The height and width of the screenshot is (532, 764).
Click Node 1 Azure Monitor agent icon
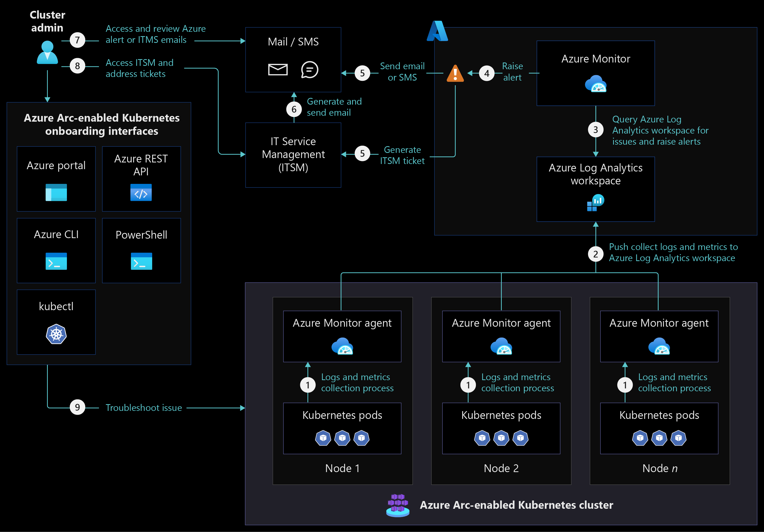[342, 346]
